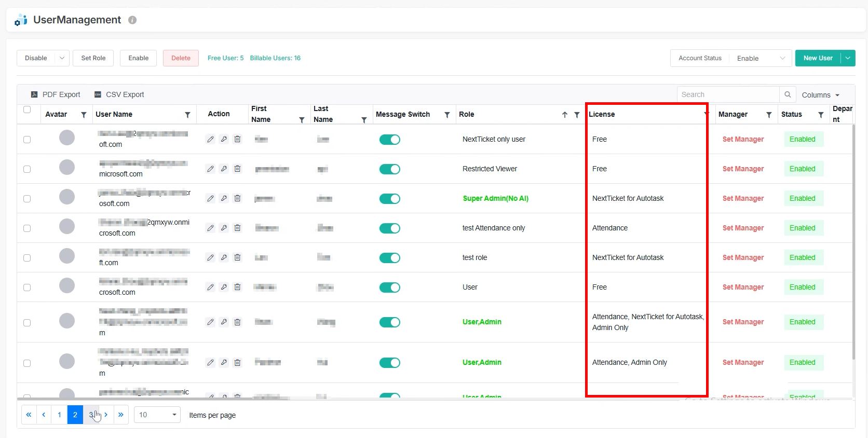Screen dimensions: 868x438
Task: Click the User Name column filter icon
Action: (x=187, y=115)
